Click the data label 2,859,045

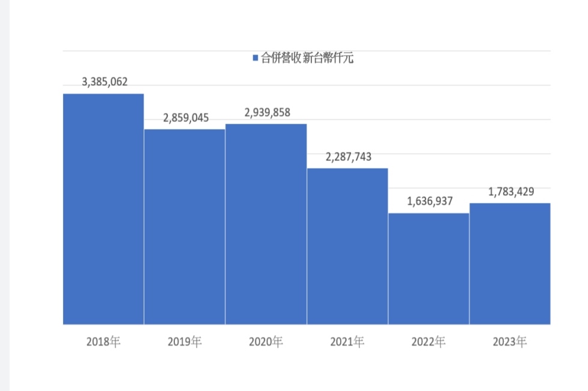[186, 118]
